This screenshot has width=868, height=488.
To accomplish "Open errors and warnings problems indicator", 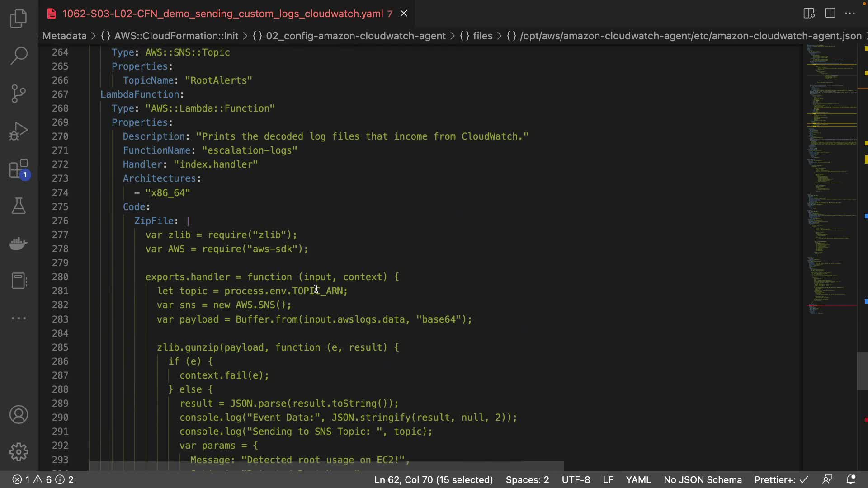I will [x=42, y=479].
